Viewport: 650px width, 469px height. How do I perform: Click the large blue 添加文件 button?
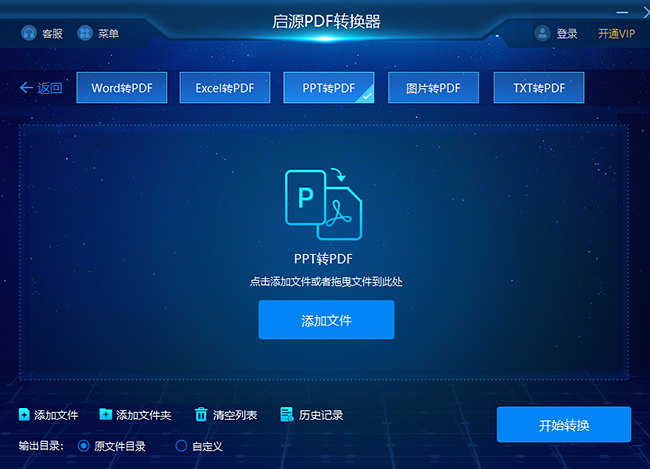[326, 320]
